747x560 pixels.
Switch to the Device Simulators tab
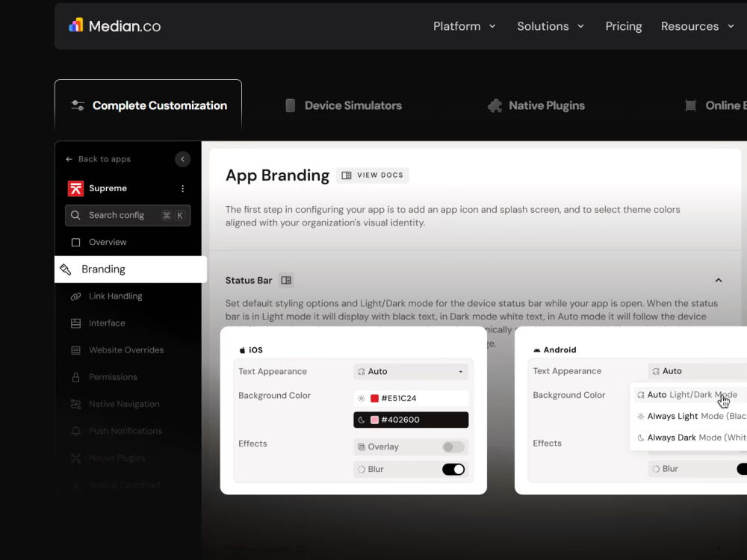343,105
